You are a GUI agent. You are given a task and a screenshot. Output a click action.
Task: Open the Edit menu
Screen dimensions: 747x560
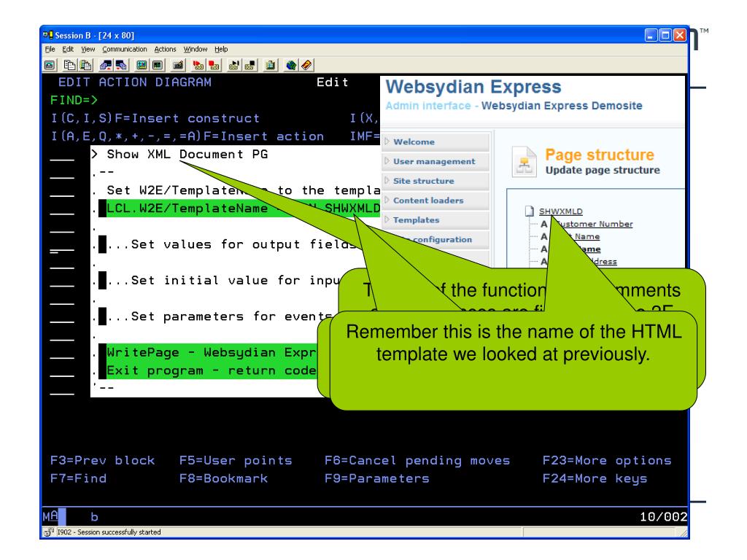[68, 49]
